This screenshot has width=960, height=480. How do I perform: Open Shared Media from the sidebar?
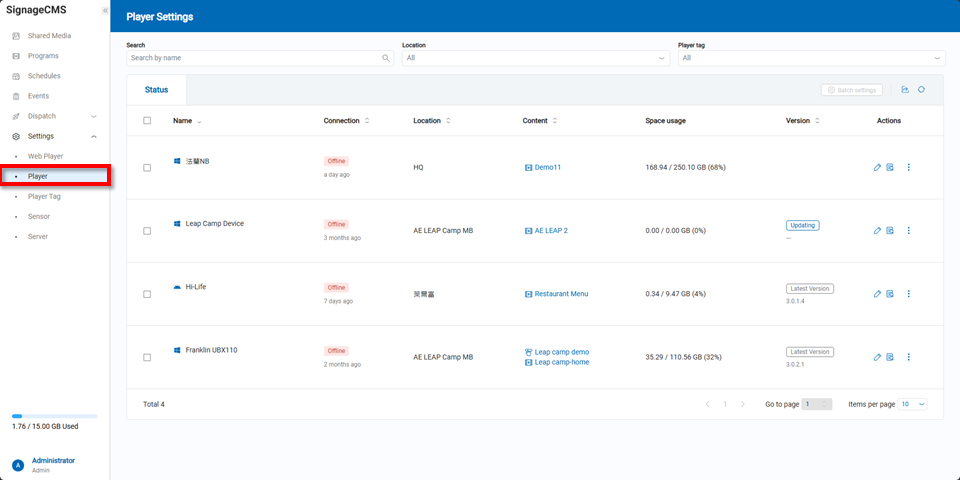[49, 36]
